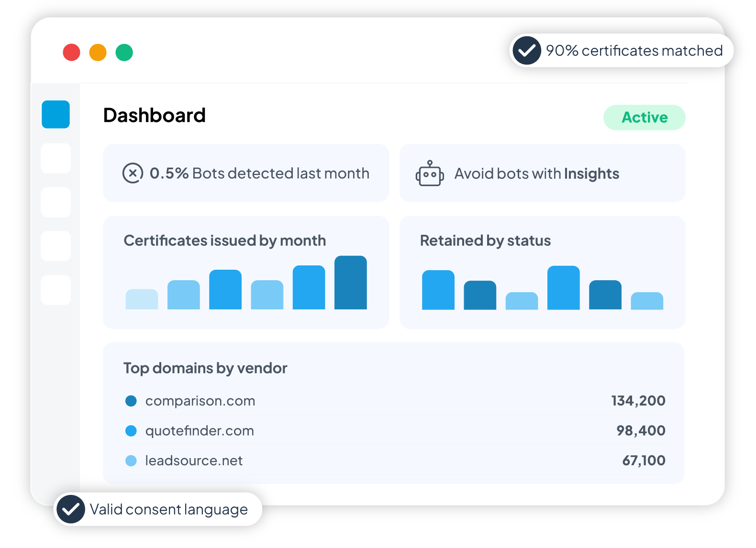Viewport: 756px width, 548px height.
Task: Open the 0.5% Bots detected card
Action: click(x=246, y=173)
